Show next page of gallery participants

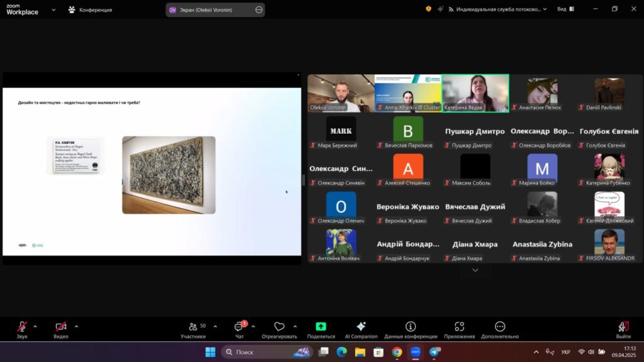[475, 270]
